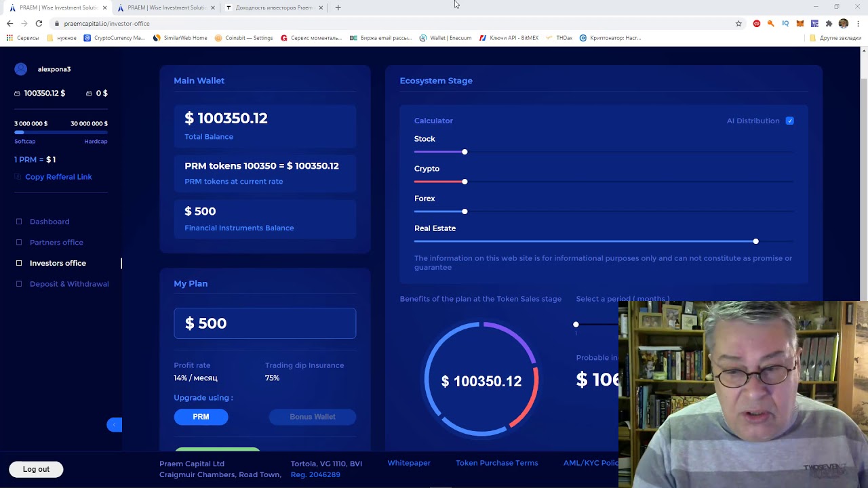This screenshot has height=488, width=868.
Task: Open the Chrome three-dot menu
Action: pyautogui.click(x=858, y=23)
